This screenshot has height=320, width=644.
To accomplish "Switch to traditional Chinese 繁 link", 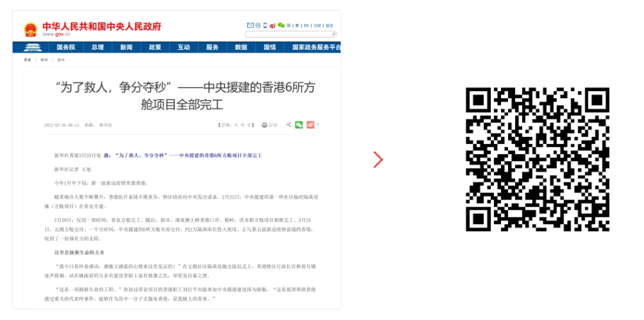I will [x=297, y=25].
